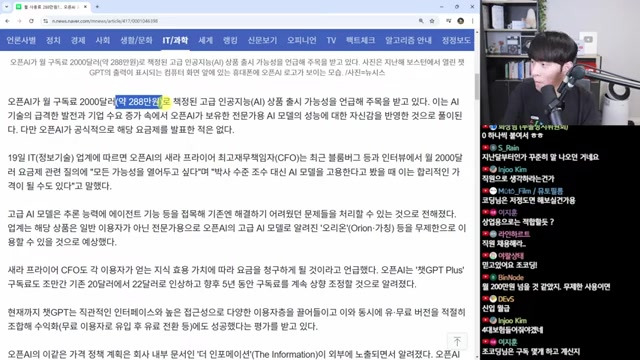This screenshot has height=360, width=640.
Task: Open the Chrome profile avatar
Action: pyautogui.click(x=460, y=21)
